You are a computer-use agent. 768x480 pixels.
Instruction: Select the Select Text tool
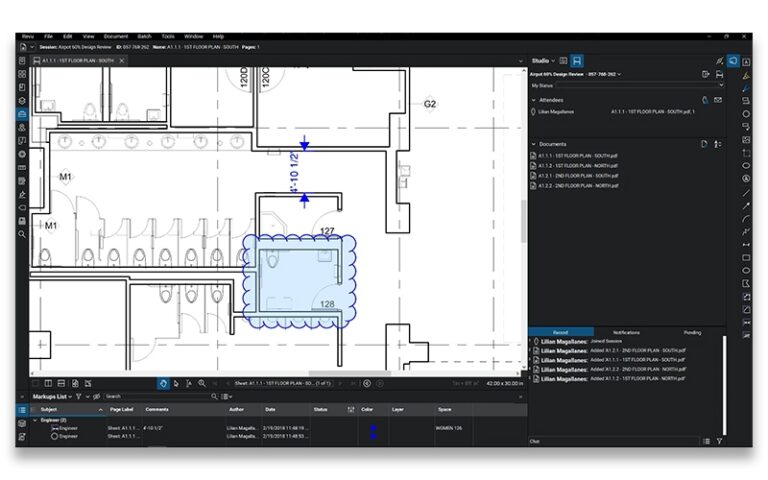[x=189, y=384]
